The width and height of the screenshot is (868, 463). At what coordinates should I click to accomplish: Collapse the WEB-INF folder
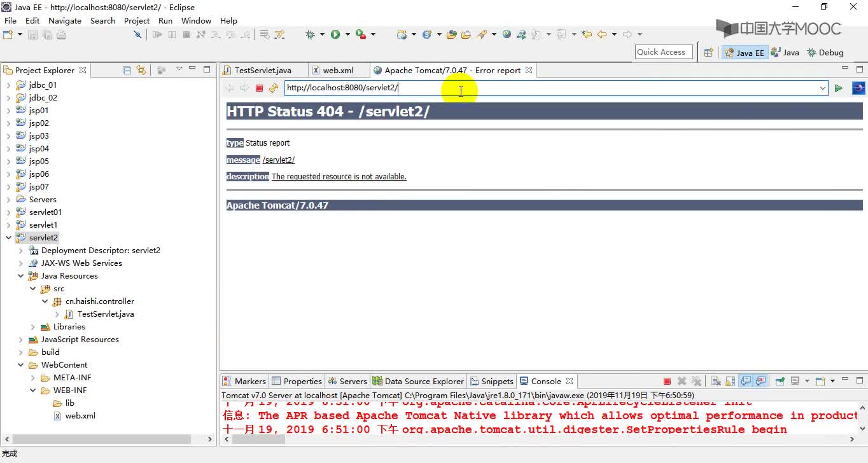(32, 390)
